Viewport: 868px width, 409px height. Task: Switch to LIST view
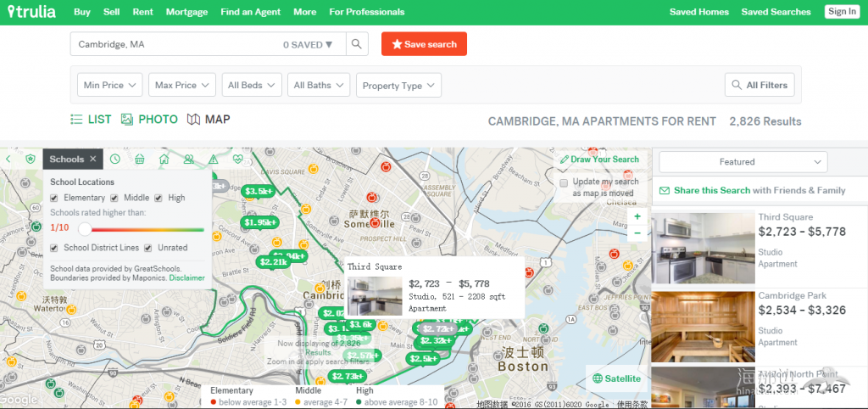click(x=91, y=119)
